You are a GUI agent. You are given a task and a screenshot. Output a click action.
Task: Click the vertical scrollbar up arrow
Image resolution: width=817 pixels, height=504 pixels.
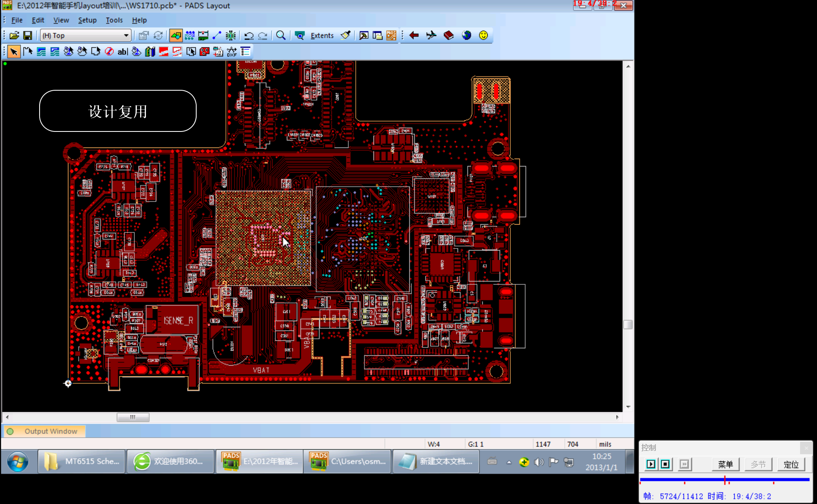tap(628, 66)
